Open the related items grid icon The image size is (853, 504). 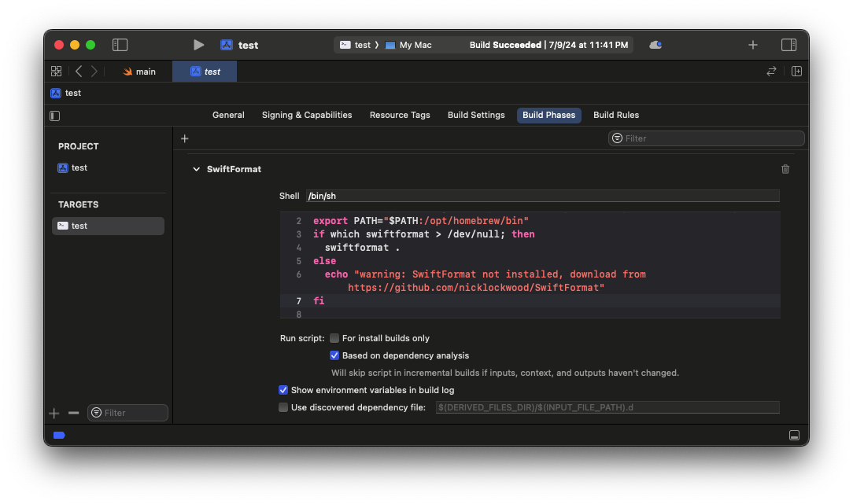[56, 72]
